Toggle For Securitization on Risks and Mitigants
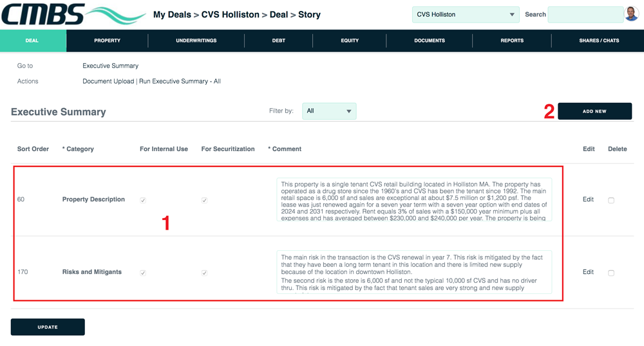 [204, 273]
